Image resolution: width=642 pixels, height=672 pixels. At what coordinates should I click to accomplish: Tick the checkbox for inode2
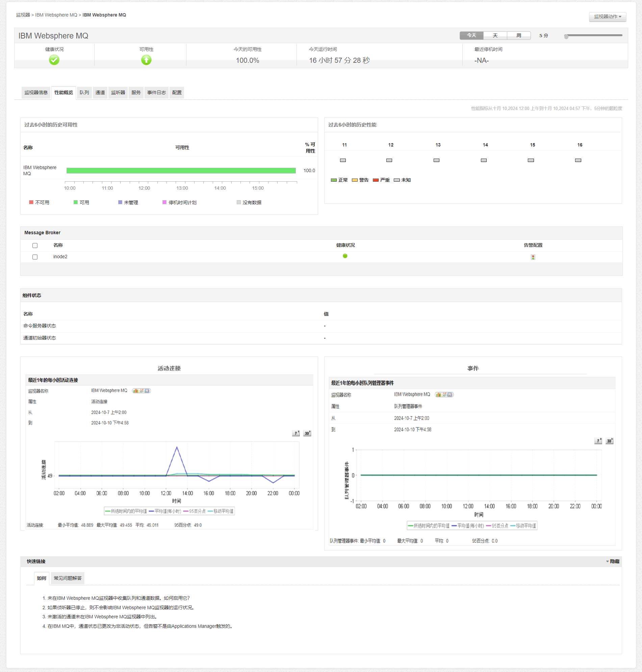click(35, 257)
